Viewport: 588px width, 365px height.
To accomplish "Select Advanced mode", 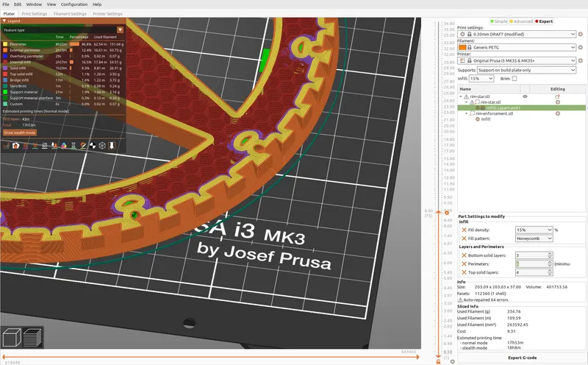I will click(x=521, y=21).
